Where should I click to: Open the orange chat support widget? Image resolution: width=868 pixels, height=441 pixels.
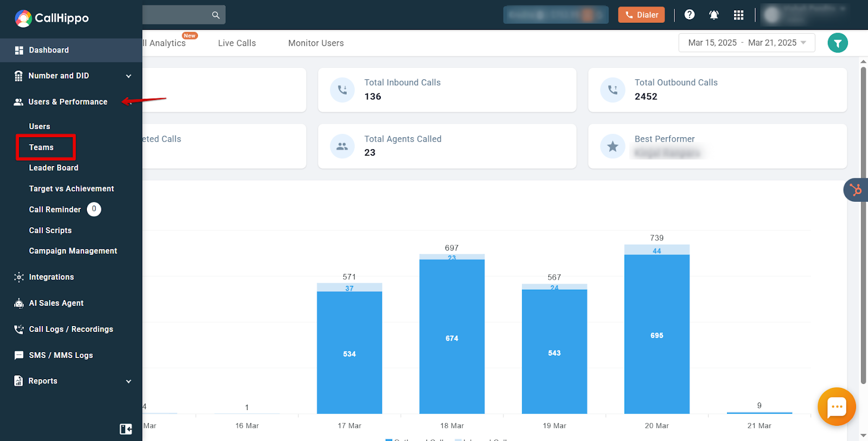pyautogui.click(x=837, y=407)
